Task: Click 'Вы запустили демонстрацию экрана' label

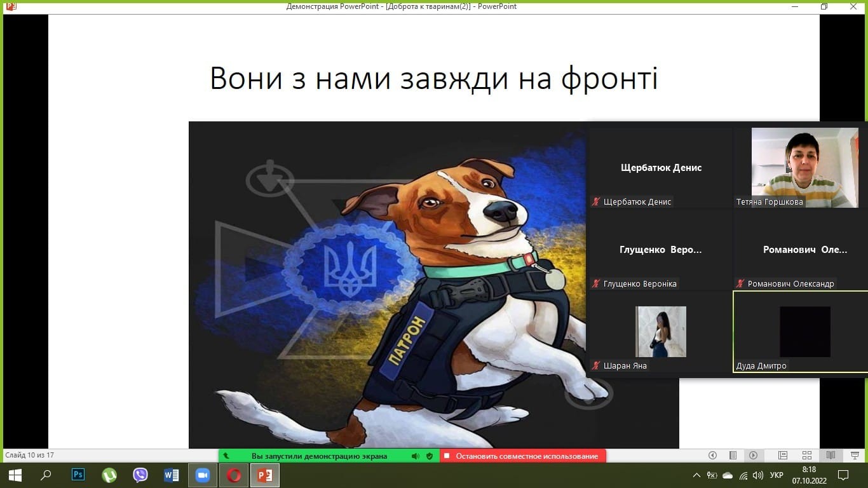Action: 319,456
